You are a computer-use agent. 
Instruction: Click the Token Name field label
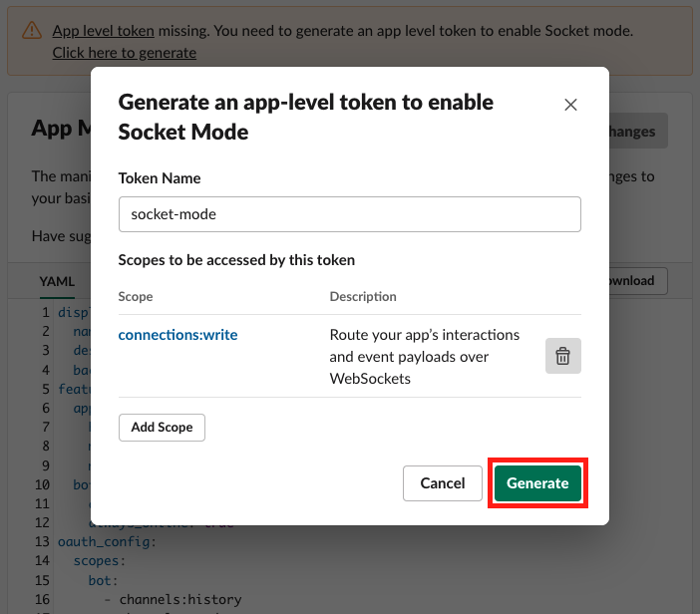tap(160, 178)
